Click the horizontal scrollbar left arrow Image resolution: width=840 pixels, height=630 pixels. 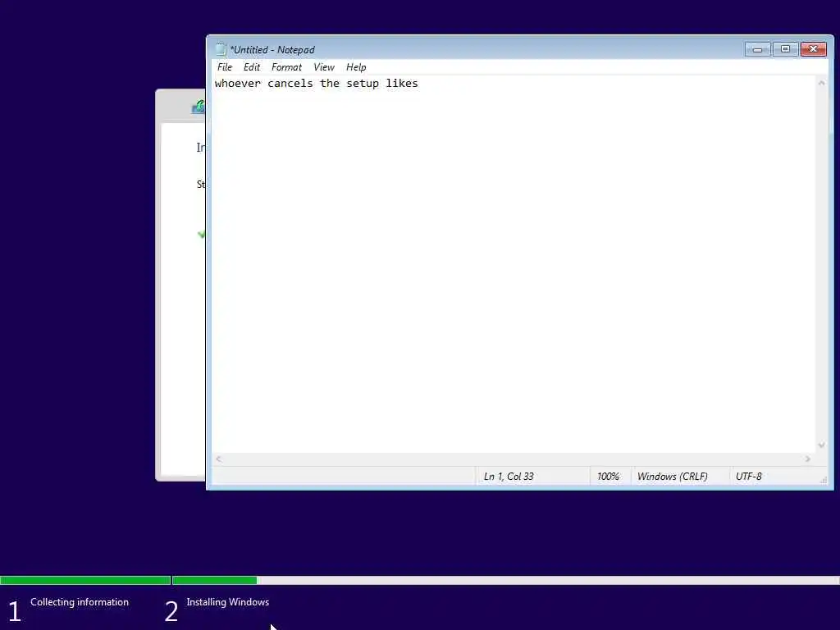[x=218, y=459]
